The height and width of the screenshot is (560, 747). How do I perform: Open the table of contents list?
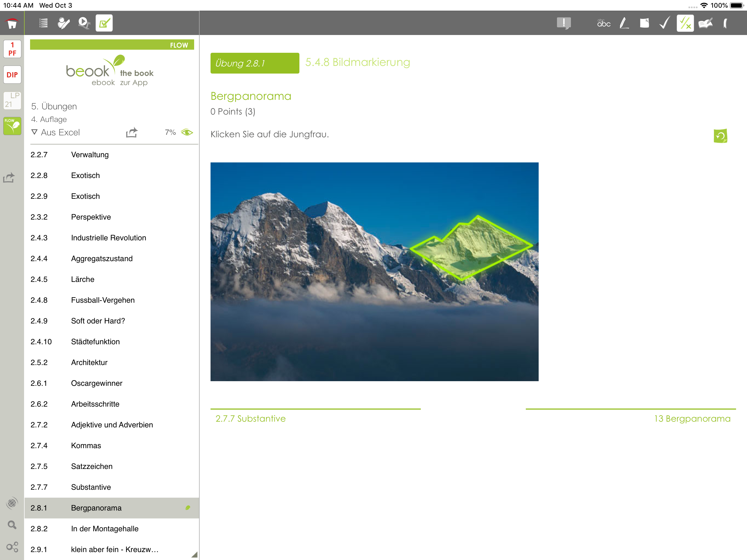[43, 23]
